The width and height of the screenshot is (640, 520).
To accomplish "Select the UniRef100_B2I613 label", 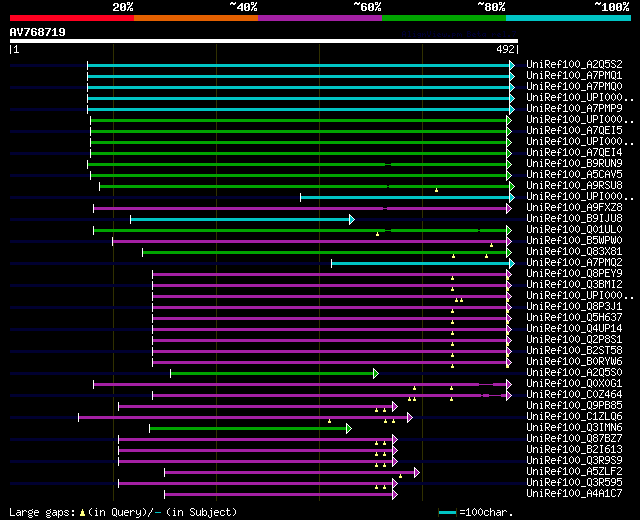I will (574, 450).
